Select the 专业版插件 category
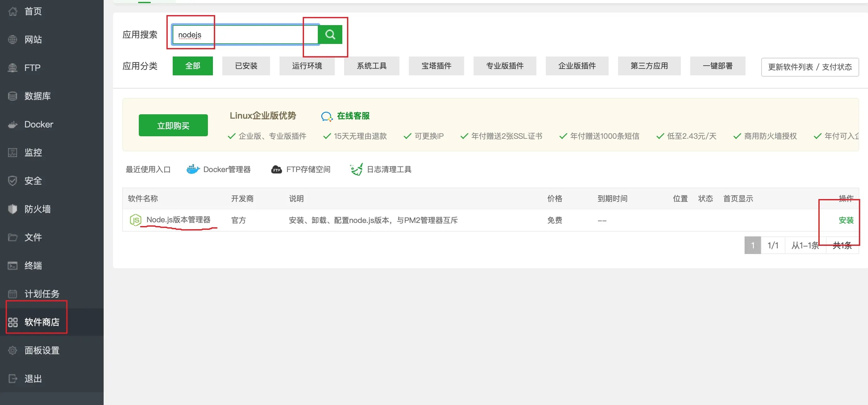Image resolution: width=868 pixels, height=405 pixels. click(x=505, y=66)
